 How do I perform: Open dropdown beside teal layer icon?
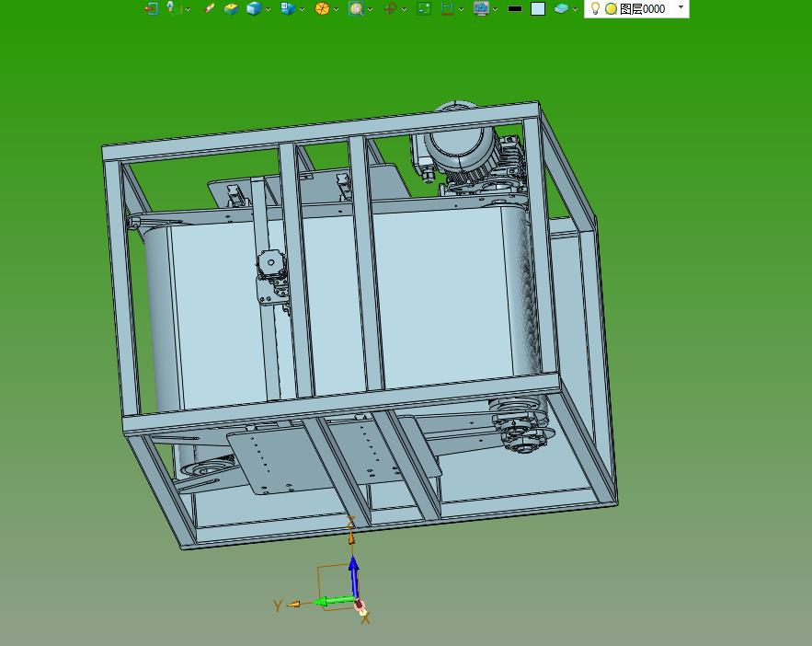click(x=575, y=9)
